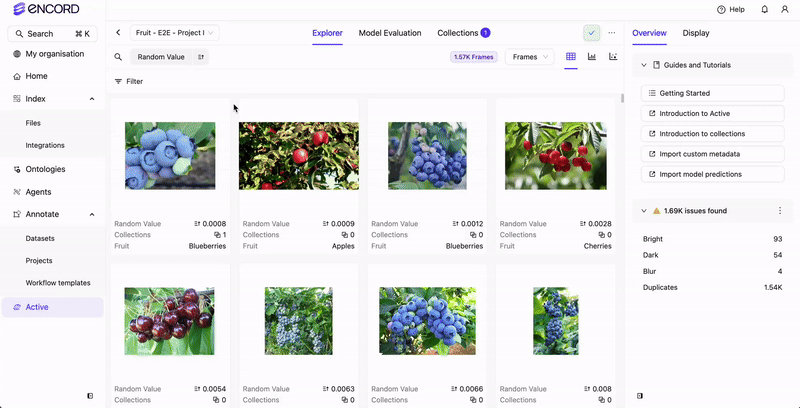
Task: Open the three-dot more options menu
Action: click(x=612, y=33)
